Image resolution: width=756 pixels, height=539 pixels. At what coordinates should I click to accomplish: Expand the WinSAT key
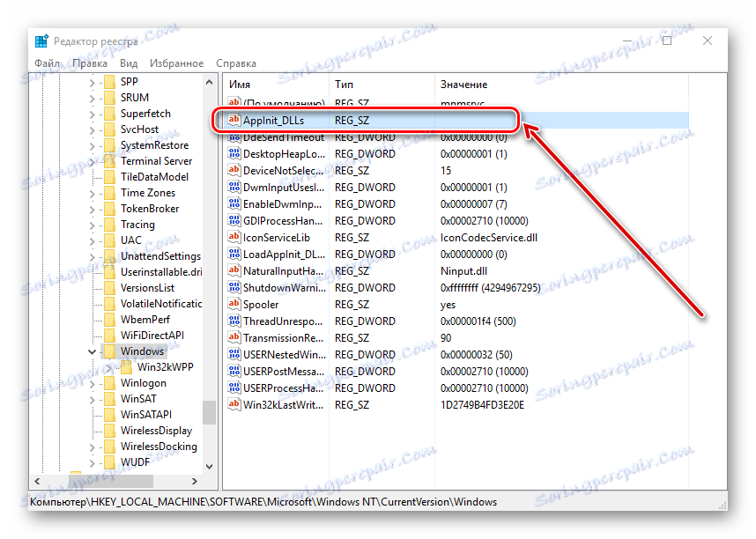[92, 399]
